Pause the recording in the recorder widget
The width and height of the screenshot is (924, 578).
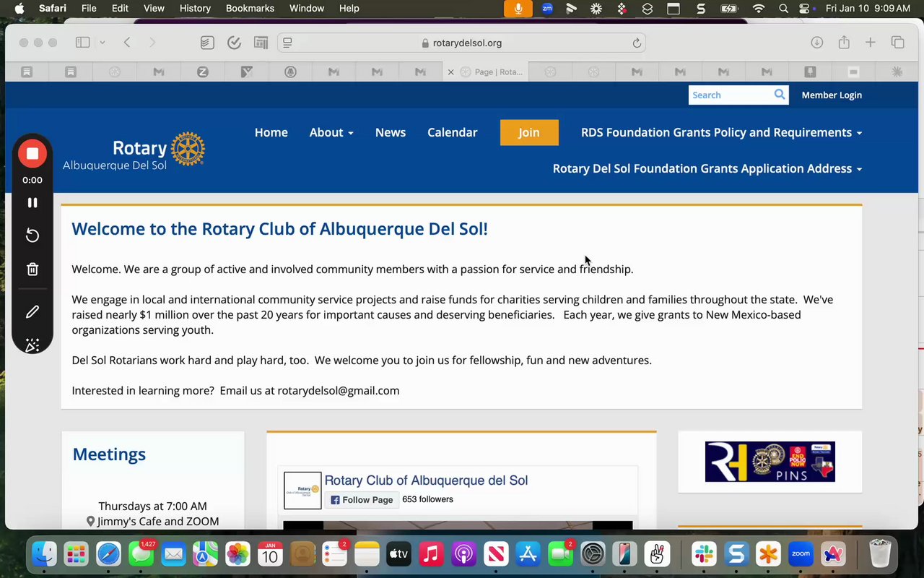pyautogui.click(x=32, y=203)
